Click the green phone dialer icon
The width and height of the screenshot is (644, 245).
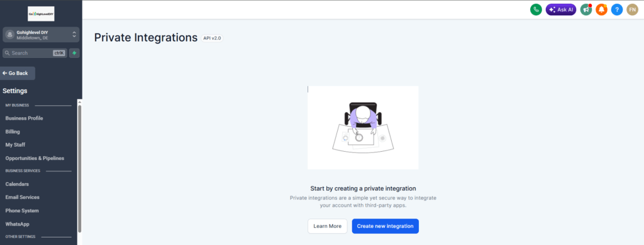[x=536, y=9]
